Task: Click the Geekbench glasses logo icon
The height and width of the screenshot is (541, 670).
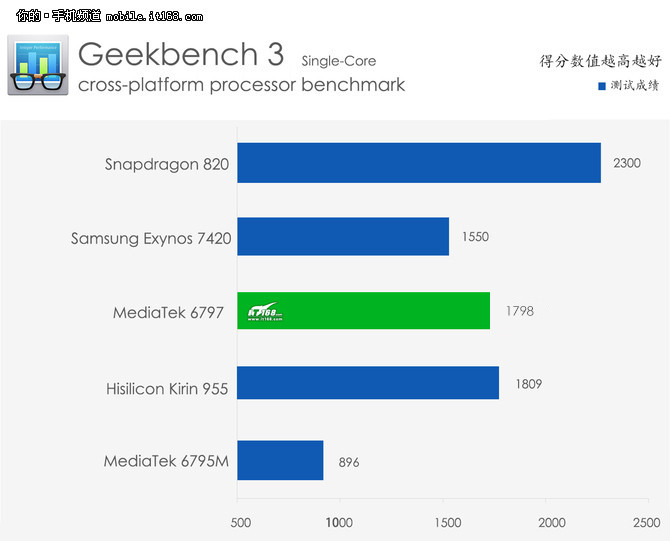Action: coord(39,64)
